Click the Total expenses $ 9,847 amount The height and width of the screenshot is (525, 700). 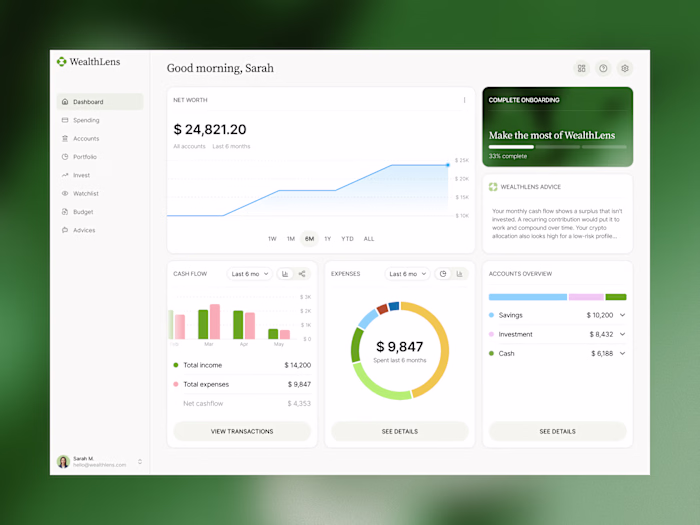point(299,384)
